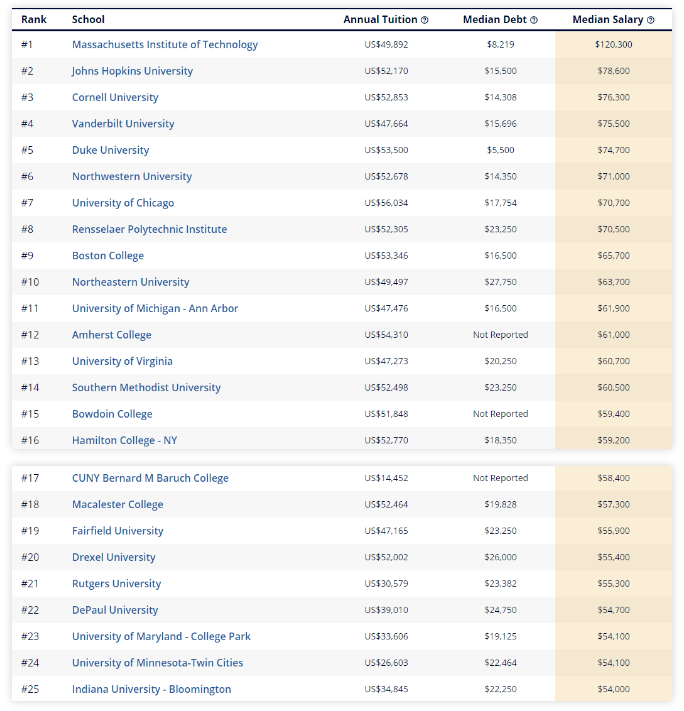
Task: Select the $54,000 salary cell
Action: click(613, 689)
